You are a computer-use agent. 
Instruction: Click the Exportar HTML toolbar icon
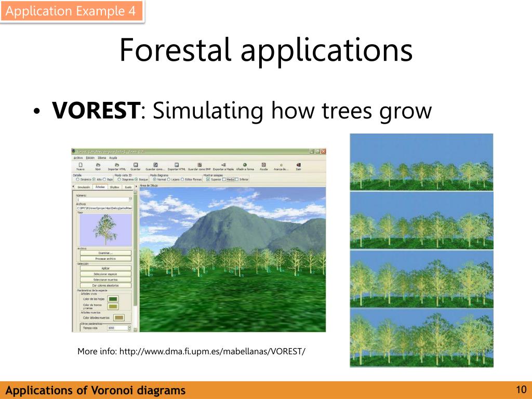177,165
